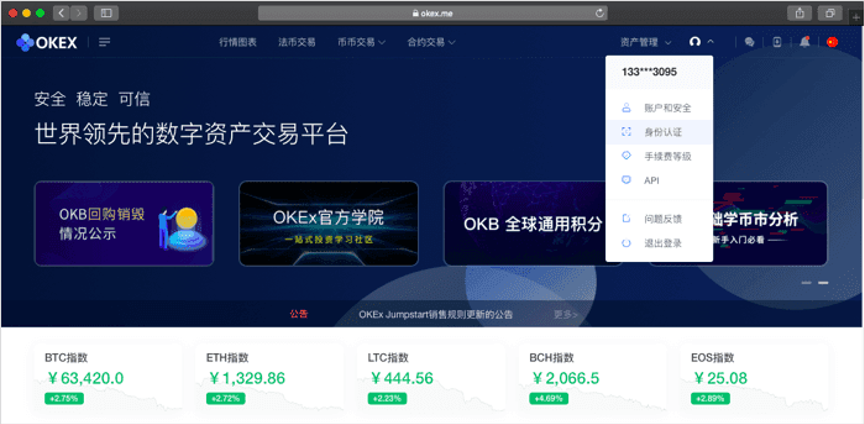Open a new Safari tab
This screenshot has width=864, height=424.
[857, 18]
